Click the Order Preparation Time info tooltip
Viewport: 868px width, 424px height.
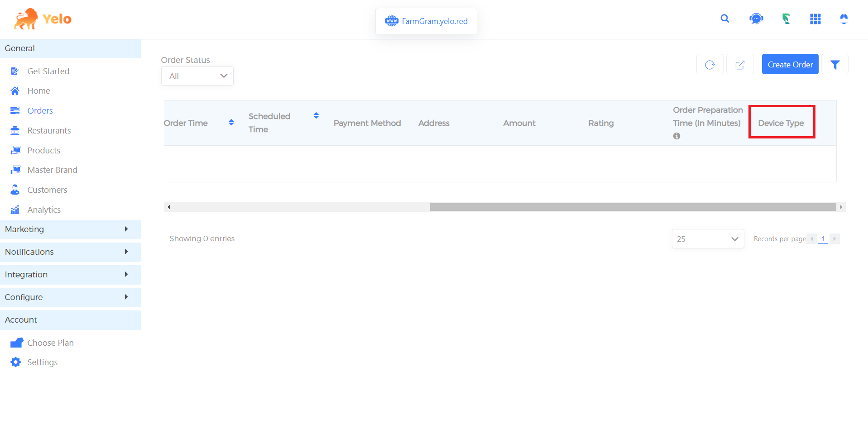click(x=676, y=136)
